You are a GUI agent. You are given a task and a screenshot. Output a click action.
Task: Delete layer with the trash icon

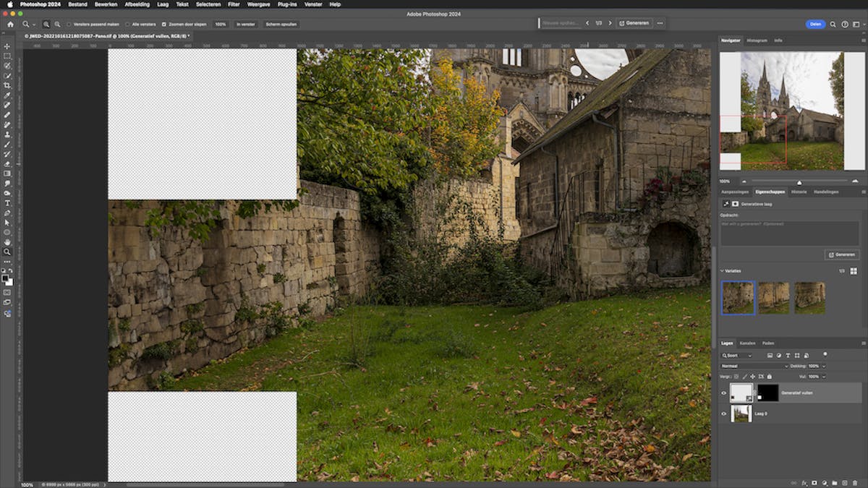[854, 482]
